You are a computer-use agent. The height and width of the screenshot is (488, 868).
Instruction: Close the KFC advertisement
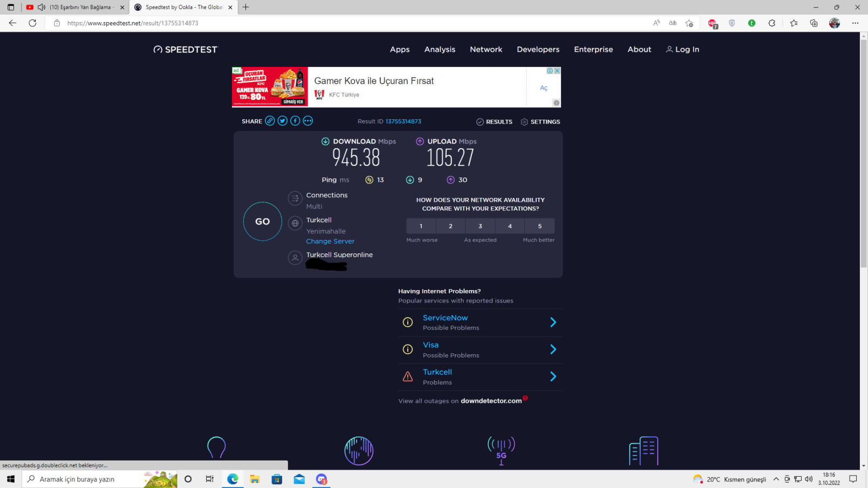click(x=557, y=71)
